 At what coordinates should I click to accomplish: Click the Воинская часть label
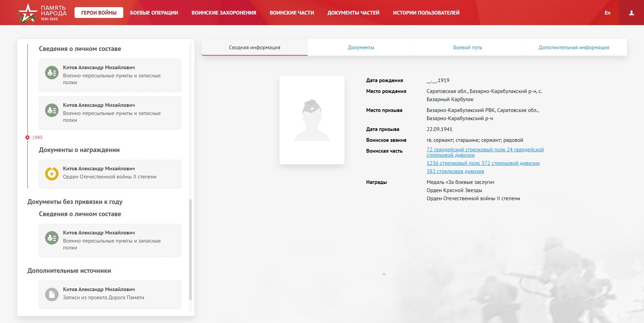pyautogui.click(x=384, y=151)
